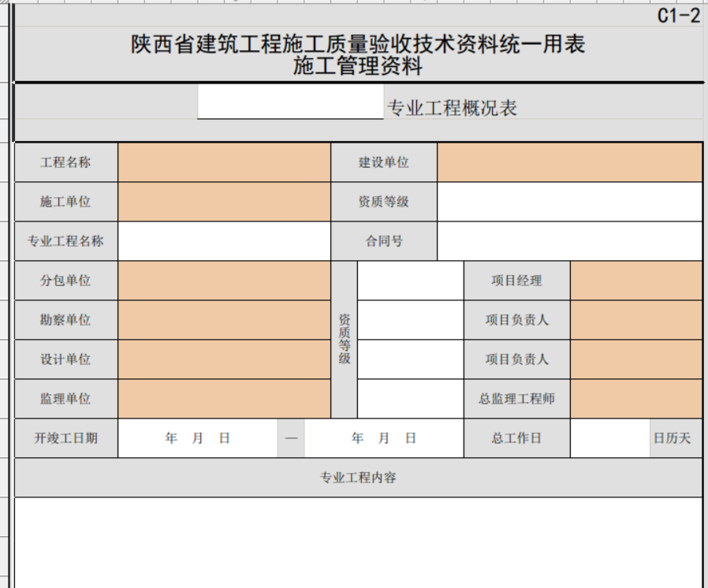
Task: Click the start date cell left of the dash
Action: point(198,438)
